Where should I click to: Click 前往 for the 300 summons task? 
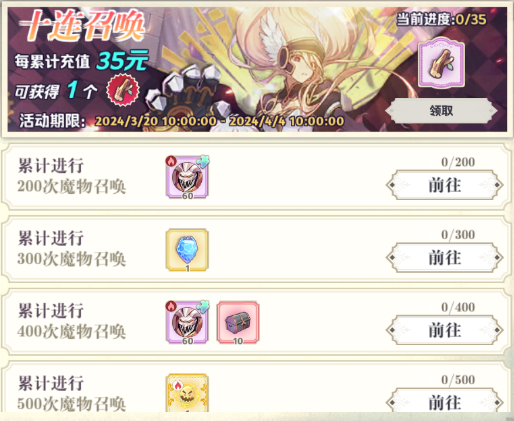445,258
